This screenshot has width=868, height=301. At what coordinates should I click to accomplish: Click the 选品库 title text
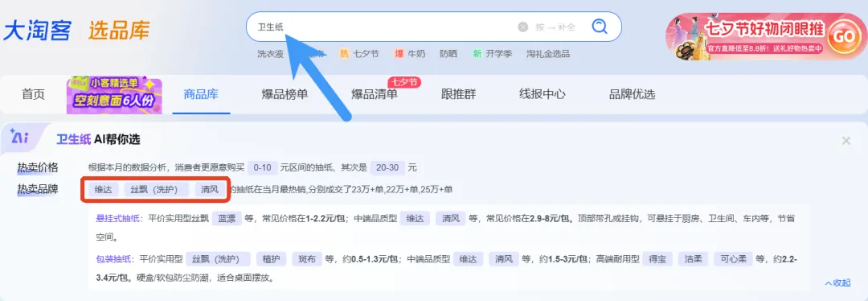pos(119,30)
